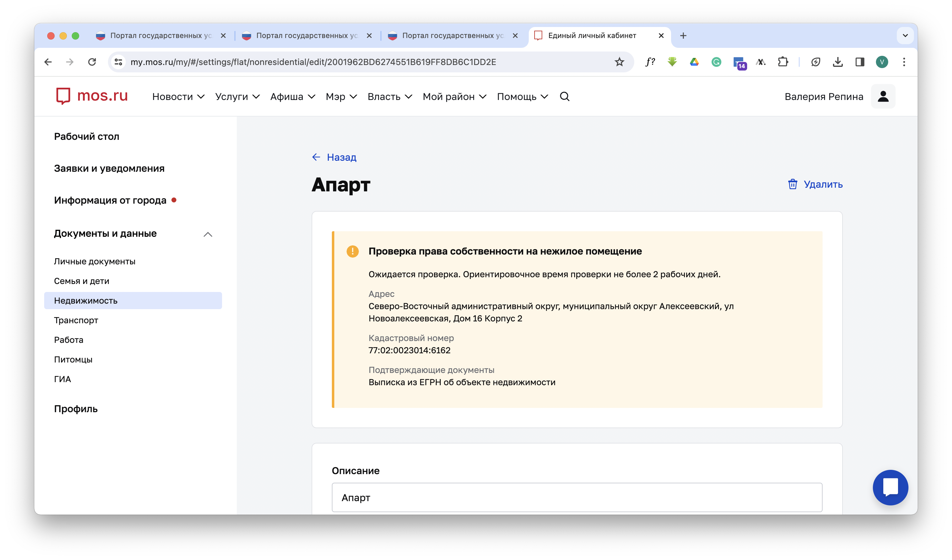Open Рабочий стол in sidebar
Viewport: 952px width, 560px height.
[86, 136]
